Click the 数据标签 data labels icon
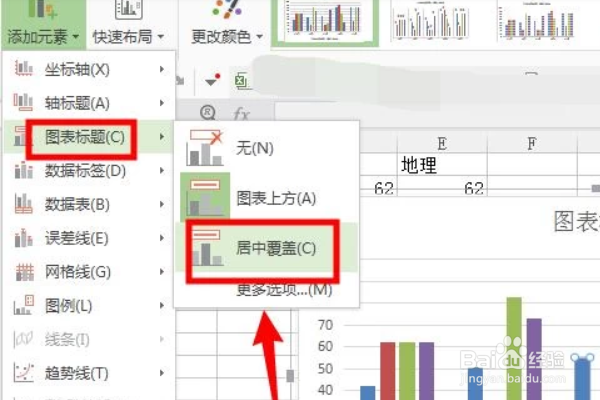This screenshot has width=600, height=400. 23,170
